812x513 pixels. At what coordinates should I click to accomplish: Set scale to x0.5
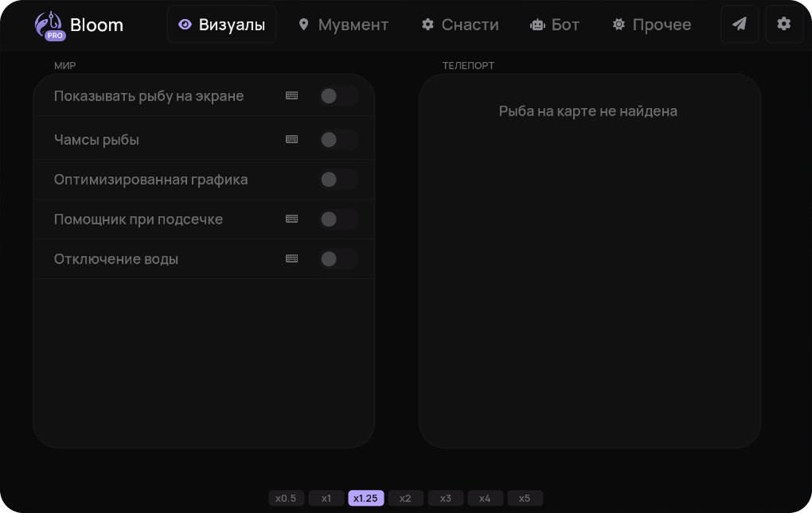[x=286, y=498]
